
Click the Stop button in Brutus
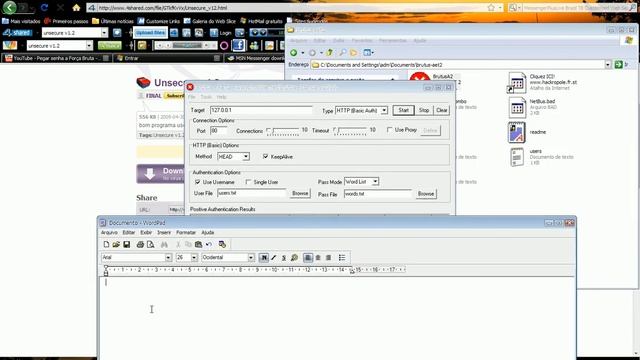(x=424, y=110)
